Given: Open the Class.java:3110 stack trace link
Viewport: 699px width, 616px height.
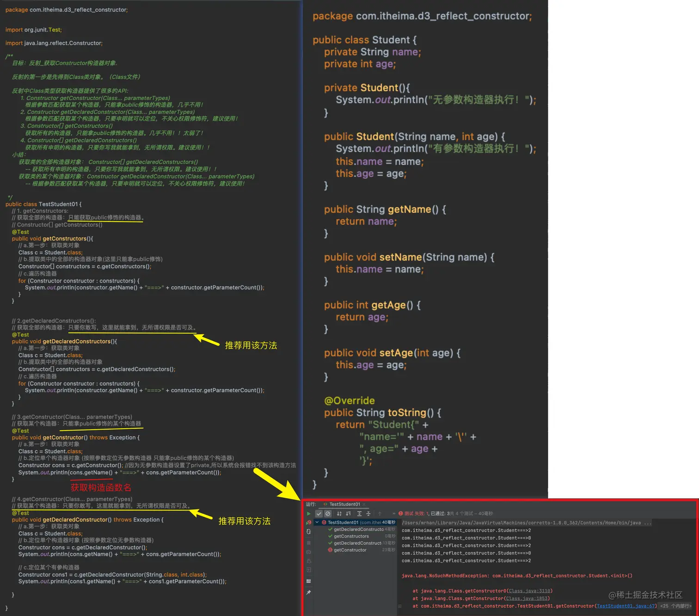Looking at the screenshot, I should [x=529, y=591].
